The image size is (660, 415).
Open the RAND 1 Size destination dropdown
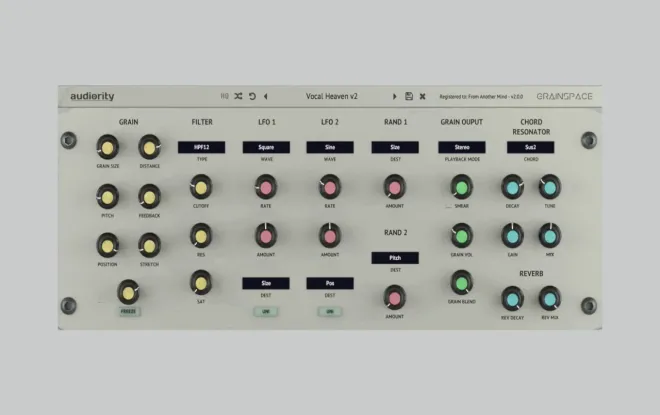[395, 147]
